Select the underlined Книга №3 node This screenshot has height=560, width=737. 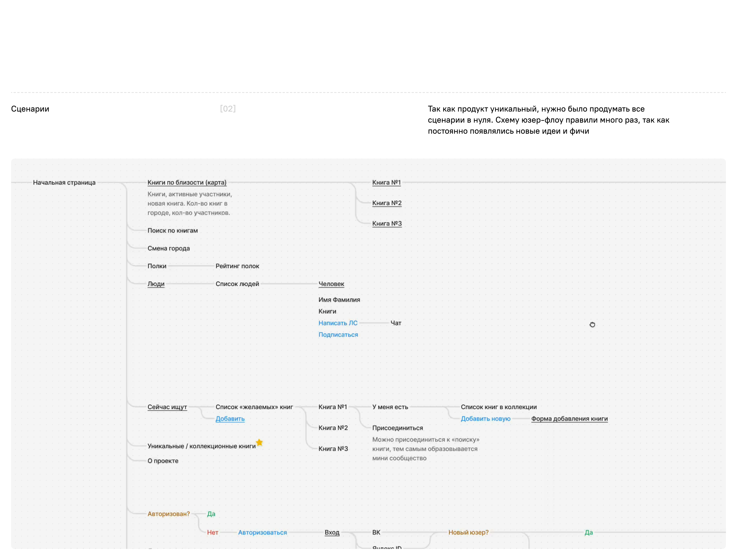[x=387, y=223]
